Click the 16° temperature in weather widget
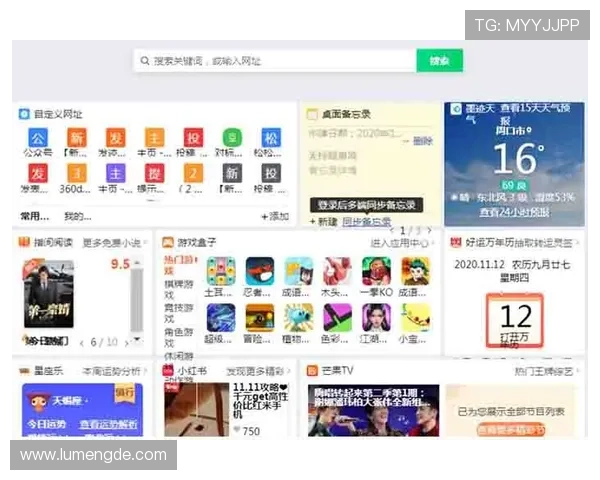The width and height of the screenshot is (600, 480). pos(518,158)
